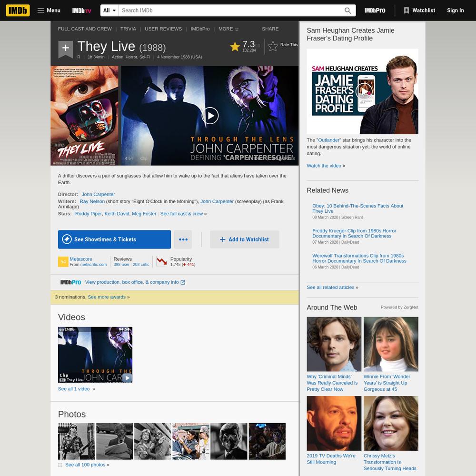Click See full cast & crew link
The image size is (476, 476).
pyautogui.click(x=181, y=214)
